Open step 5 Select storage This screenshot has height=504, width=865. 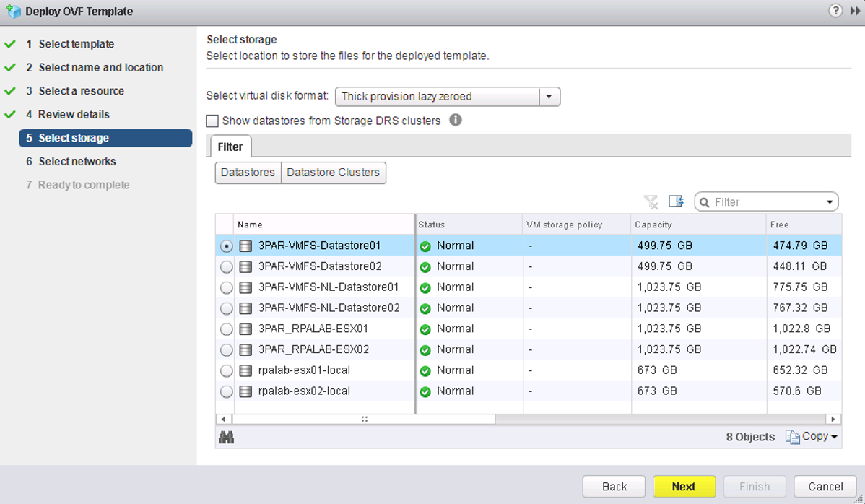coord(105,138)
